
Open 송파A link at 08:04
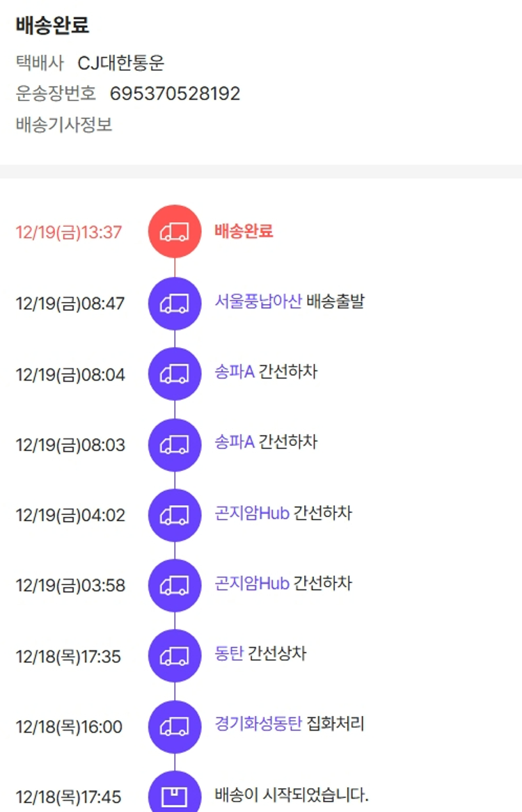[235, 372]
